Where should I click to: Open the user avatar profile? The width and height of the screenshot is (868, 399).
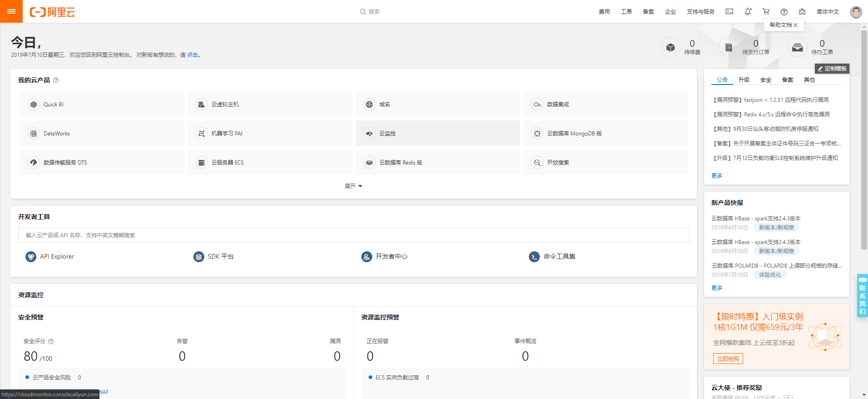[856, 12]
